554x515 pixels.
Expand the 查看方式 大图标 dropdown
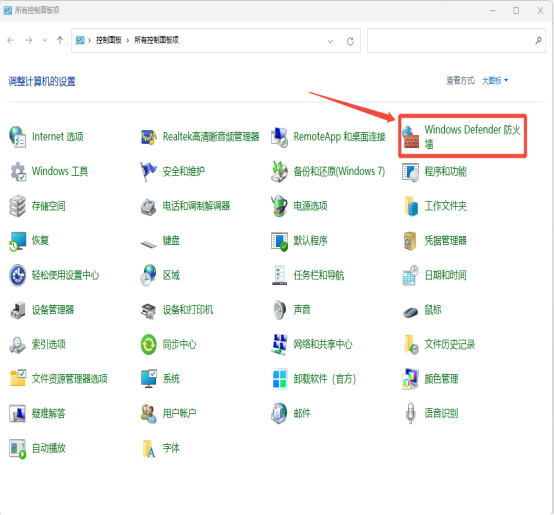495,81
